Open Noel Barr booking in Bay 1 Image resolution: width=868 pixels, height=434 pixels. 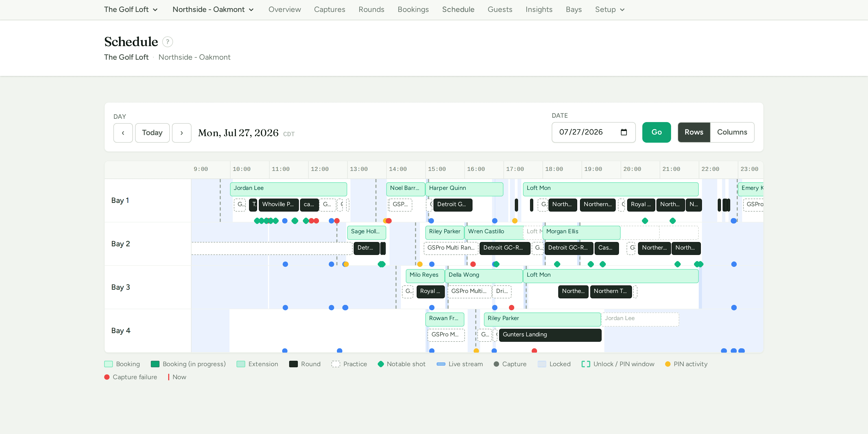(405, 189)
